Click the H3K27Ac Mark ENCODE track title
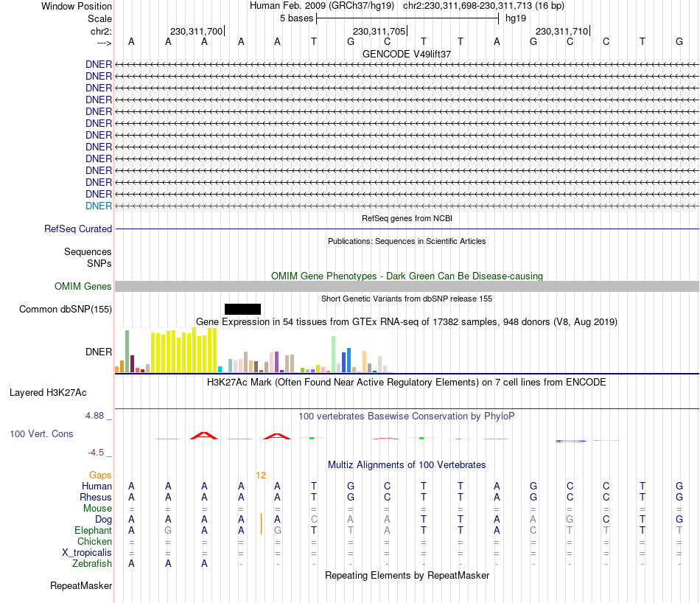 [x=406, y=383]
